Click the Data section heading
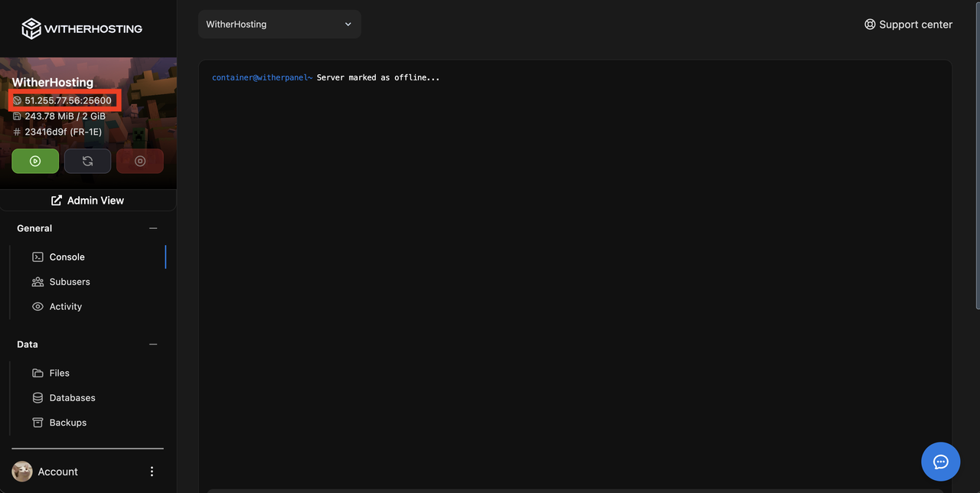Screen dimensions: 980x493 (x=28, y=344)
